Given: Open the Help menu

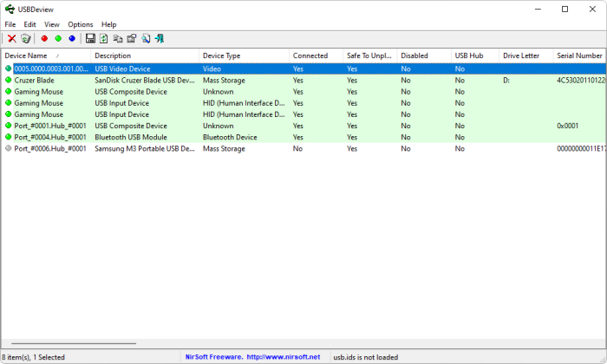Looking at the screenshot, I should pos(108,24).
